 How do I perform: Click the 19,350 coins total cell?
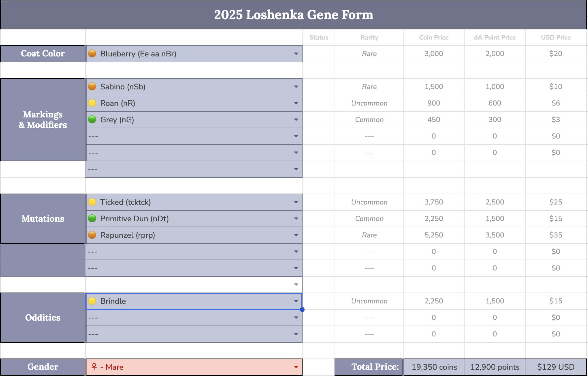(434, 367)
